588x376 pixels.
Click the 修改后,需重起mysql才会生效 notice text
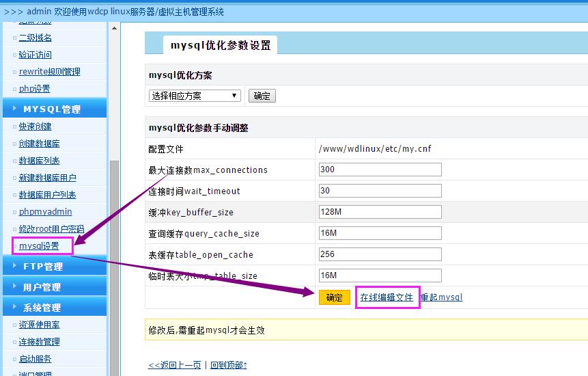tap(207, 330)
